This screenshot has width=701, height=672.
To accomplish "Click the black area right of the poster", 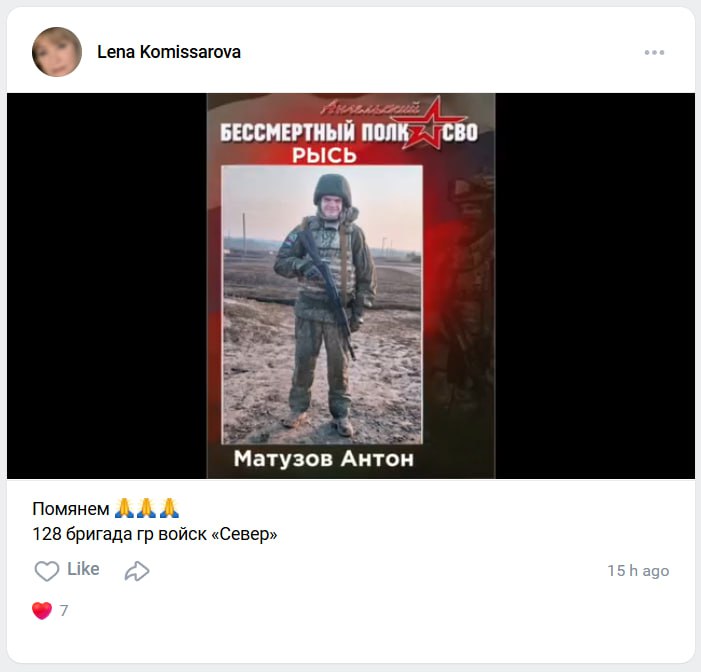I will click(595, 286).
